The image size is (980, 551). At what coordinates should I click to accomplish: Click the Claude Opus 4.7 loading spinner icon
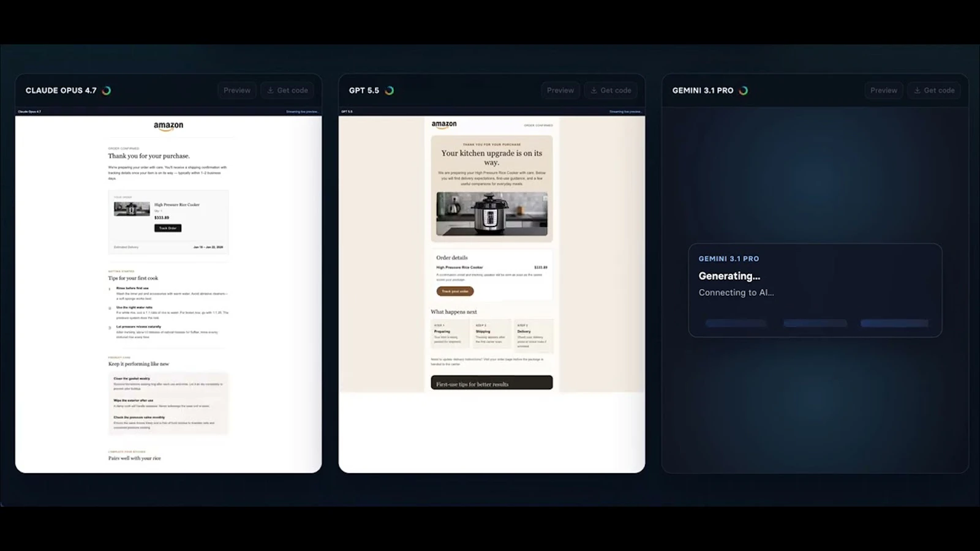pyautogui.click(x=107, y=91)
